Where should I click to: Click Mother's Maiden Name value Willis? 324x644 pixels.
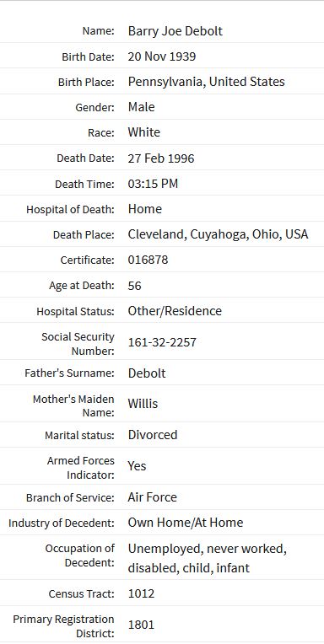[143, 404]
